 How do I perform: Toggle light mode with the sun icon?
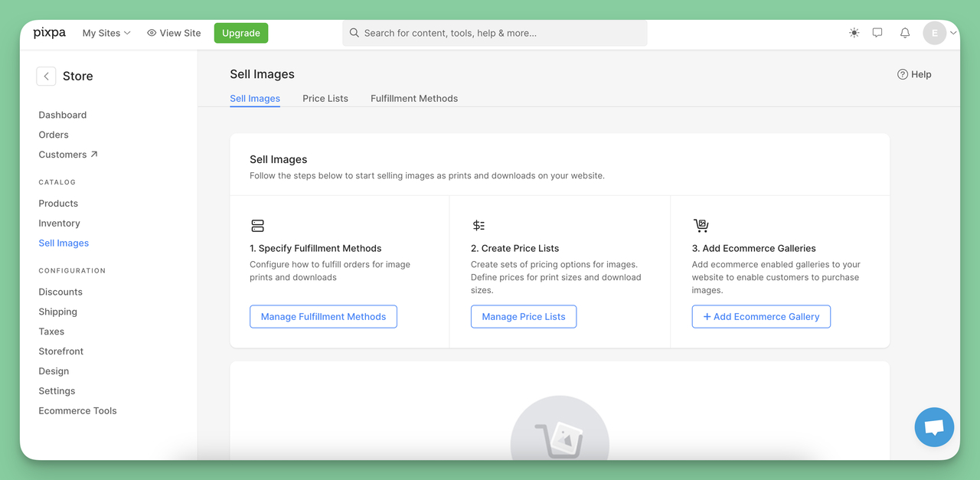click(x=854, y=33)
